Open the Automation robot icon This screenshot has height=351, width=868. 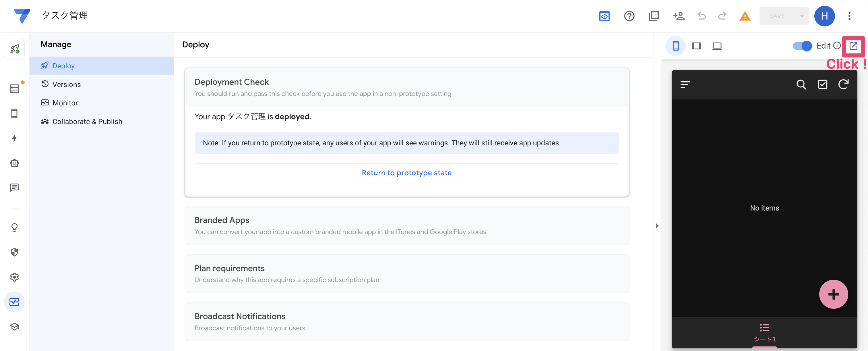click(x=14, y=163)
